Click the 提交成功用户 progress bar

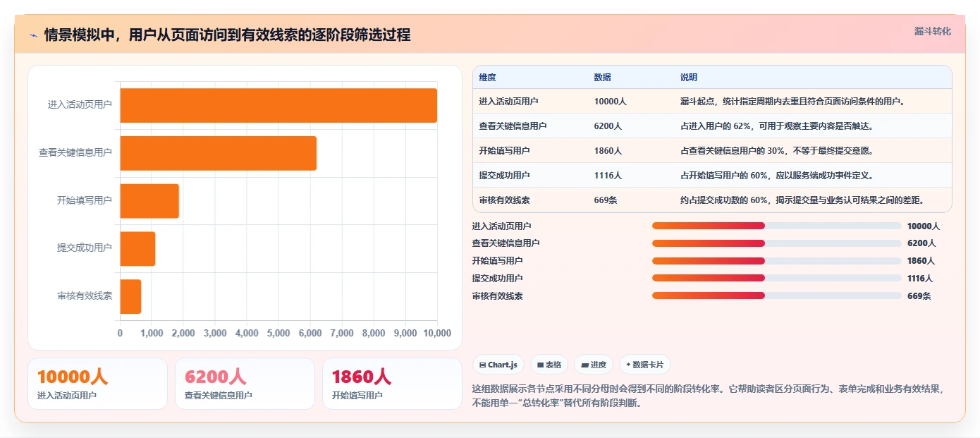click(776, 278)
